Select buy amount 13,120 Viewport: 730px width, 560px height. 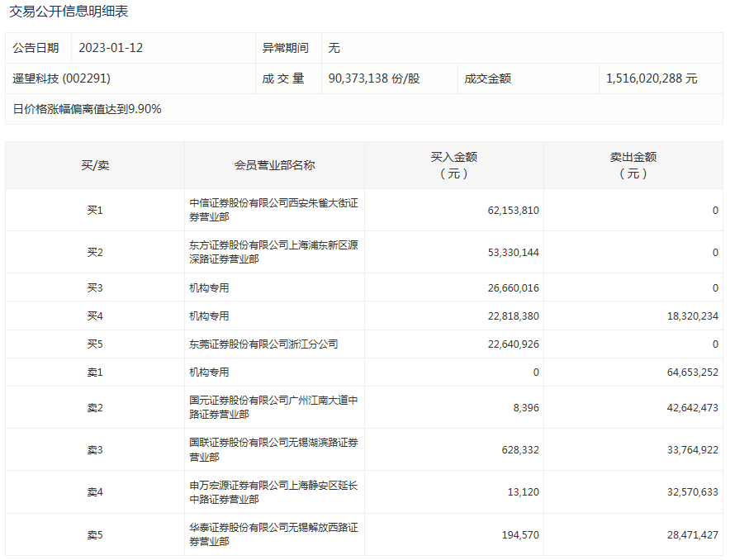click(x=524, y=492)
